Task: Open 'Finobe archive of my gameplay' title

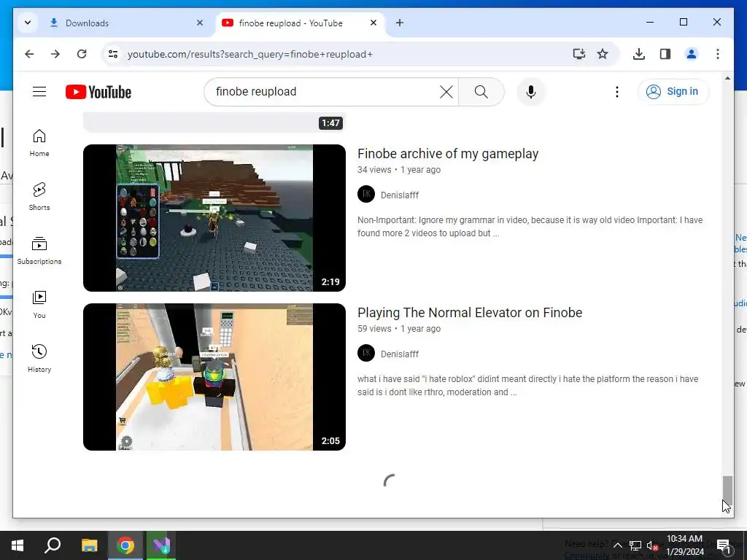Action: [448, 154]
